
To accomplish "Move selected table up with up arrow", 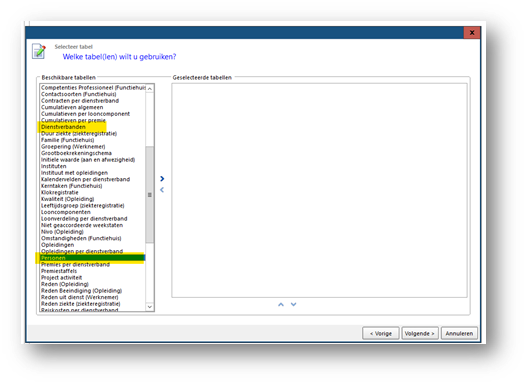I will (281, 304).
